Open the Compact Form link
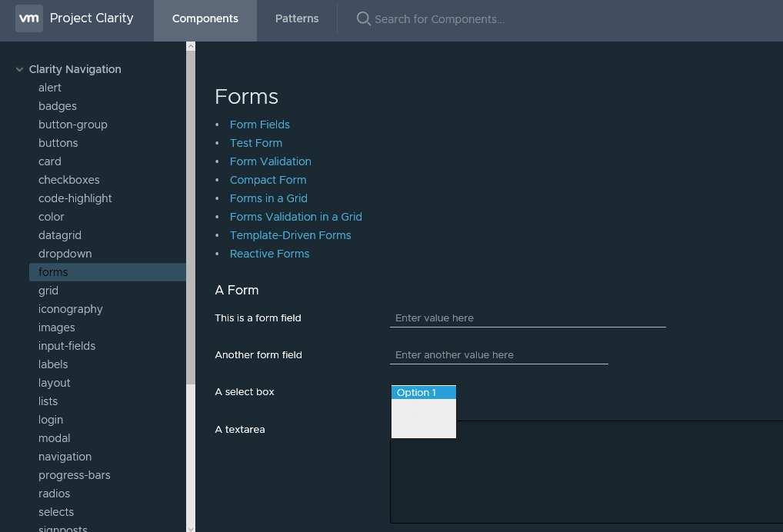 (268, 180)
